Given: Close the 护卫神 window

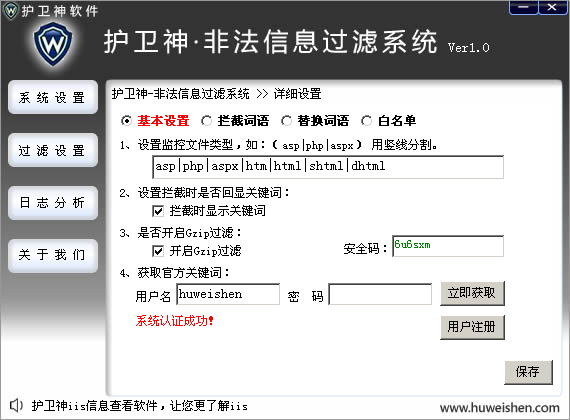Looking at the screenshot, I should pos(552,7).
